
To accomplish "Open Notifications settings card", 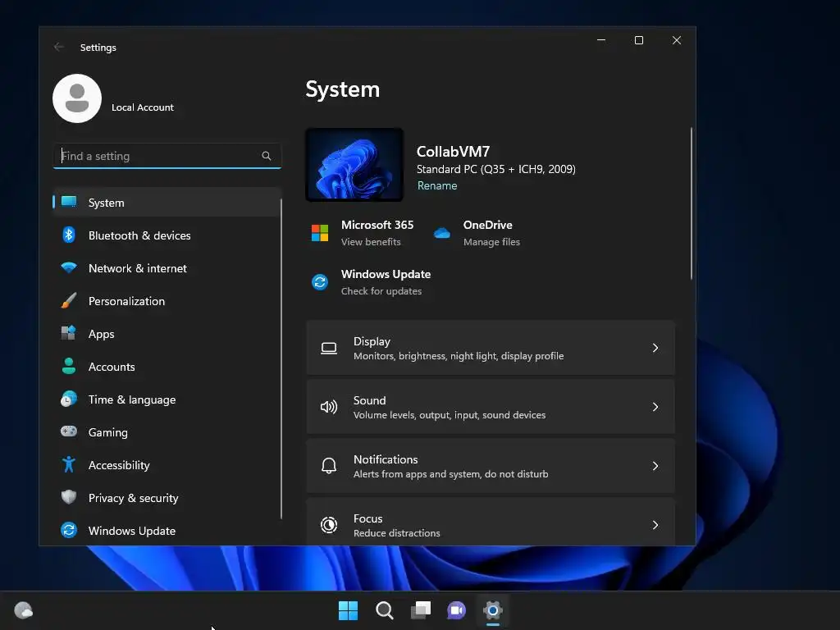I will (491, 466).
